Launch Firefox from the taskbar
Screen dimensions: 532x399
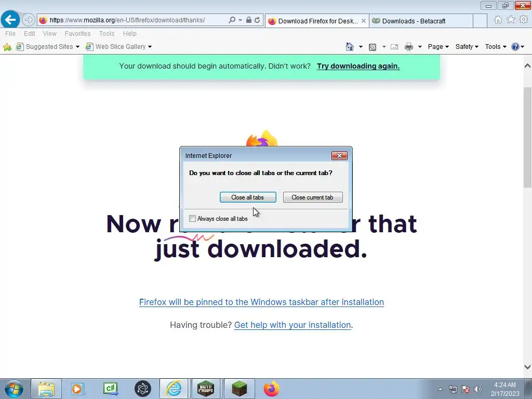271,389
